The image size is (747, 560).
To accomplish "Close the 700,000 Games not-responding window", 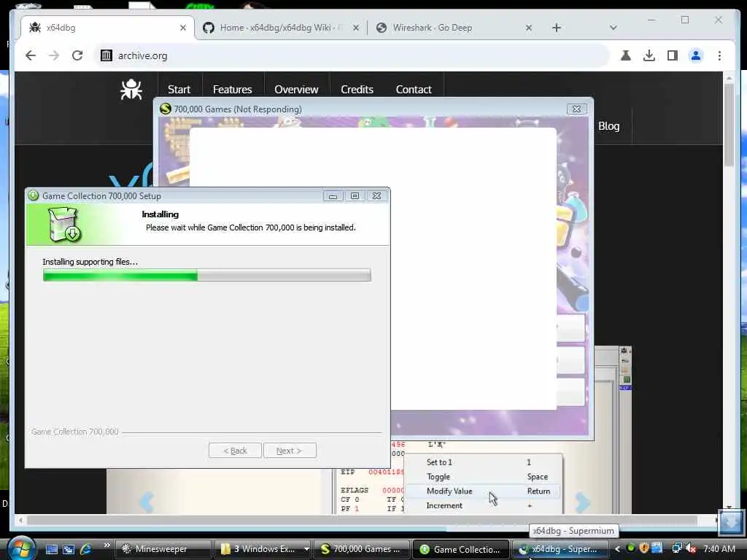I will 576,109.
